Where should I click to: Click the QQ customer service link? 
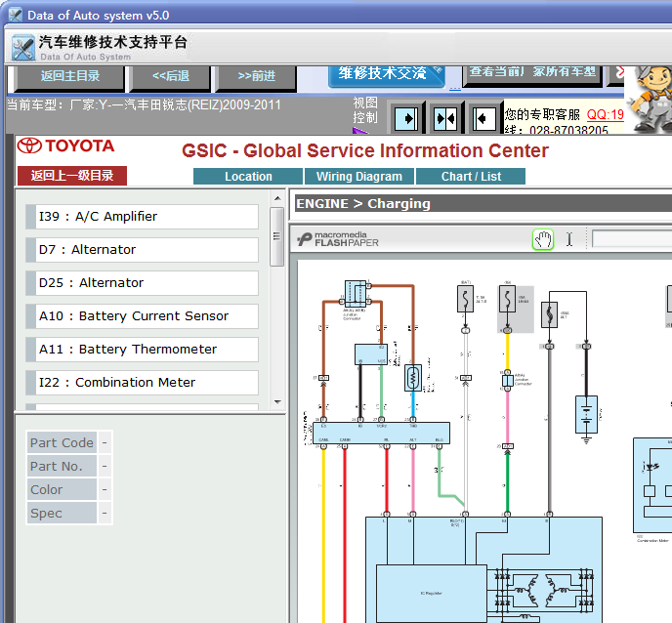(x=605, y=115)
